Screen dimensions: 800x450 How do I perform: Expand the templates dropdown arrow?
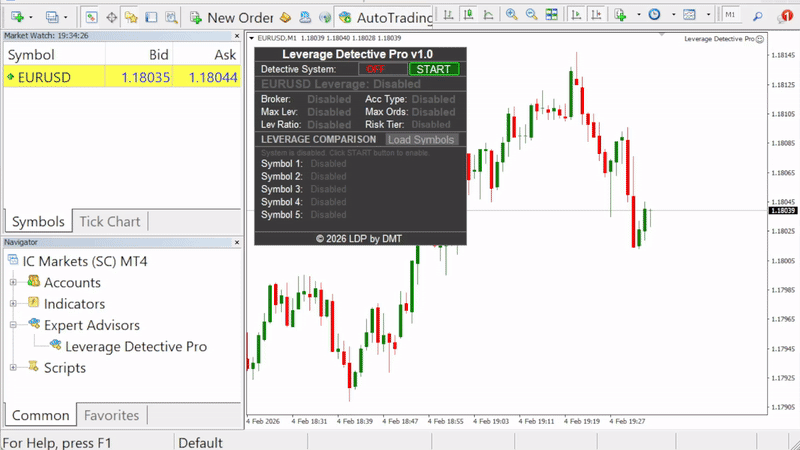click(x=708, y=15)
